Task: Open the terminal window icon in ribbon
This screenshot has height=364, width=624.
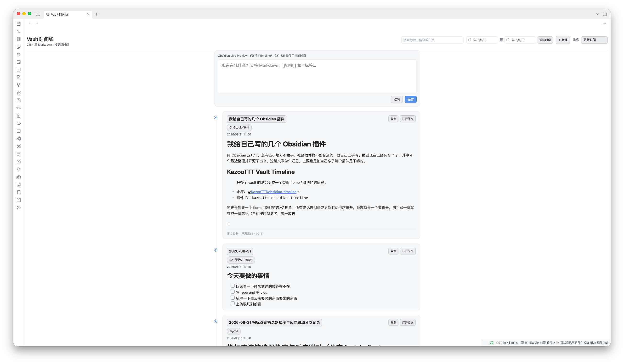Action: pos(19,131)
